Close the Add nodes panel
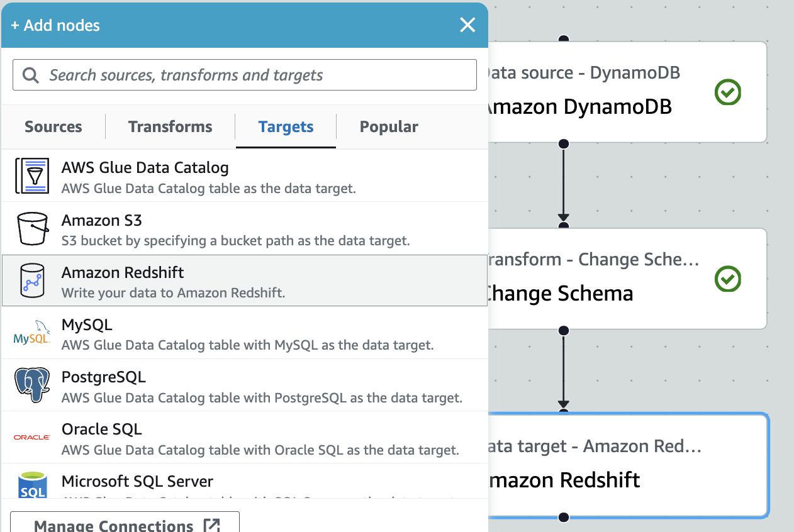 467,25
